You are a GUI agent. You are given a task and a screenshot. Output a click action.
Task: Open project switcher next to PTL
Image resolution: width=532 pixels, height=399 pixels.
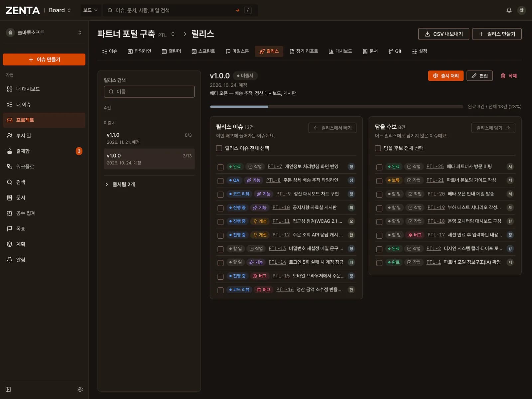[x=173, y=34]
